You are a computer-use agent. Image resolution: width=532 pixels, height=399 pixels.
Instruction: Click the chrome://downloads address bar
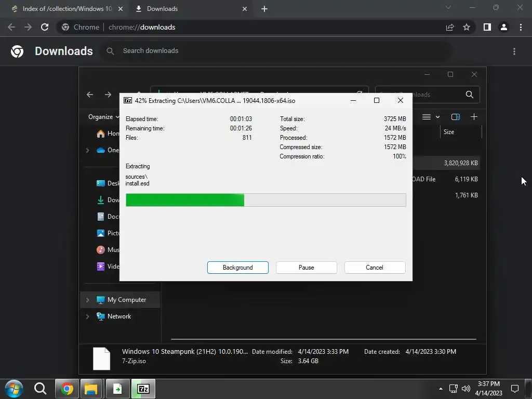click(x=251, y=27)
